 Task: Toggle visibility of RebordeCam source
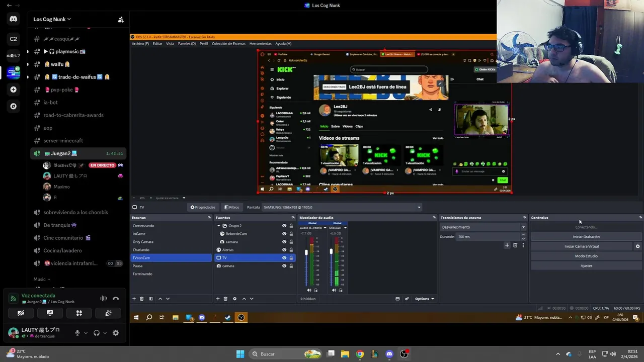pyautogui.click(x=284, y=234)
